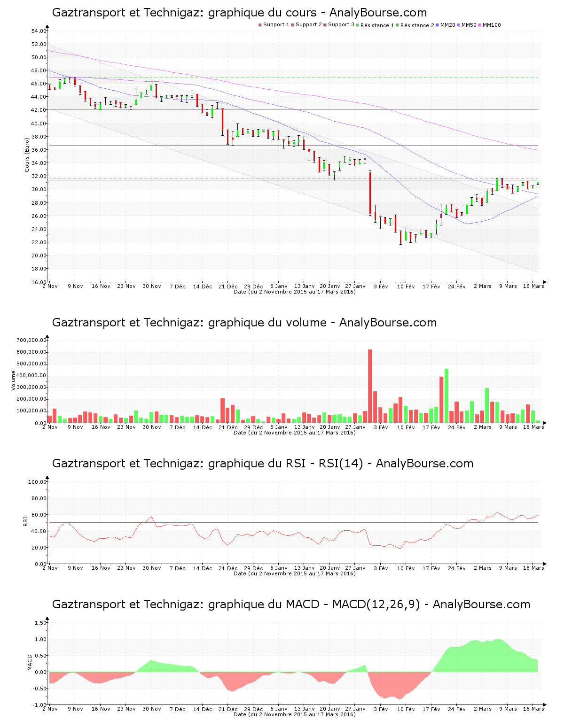The width and height of the screenshot is (564, 728).
Task: Click the tallest green volume bar
Action: [446, 395]
